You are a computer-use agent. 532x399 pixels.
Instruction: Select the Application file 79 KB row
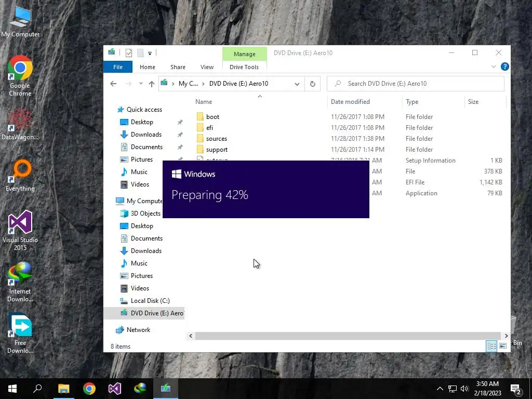[x=437, y=193]
